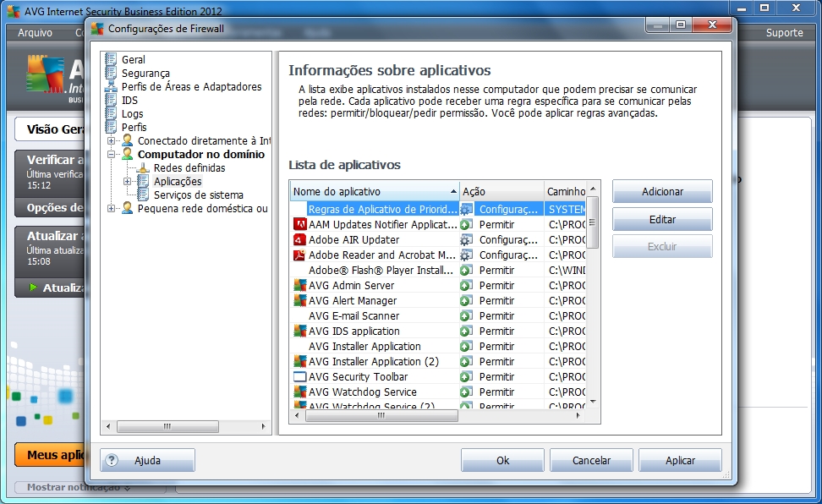
Task: Select Redes definidas in the tree
Action: pyautogui.click(x=189, y=167)
